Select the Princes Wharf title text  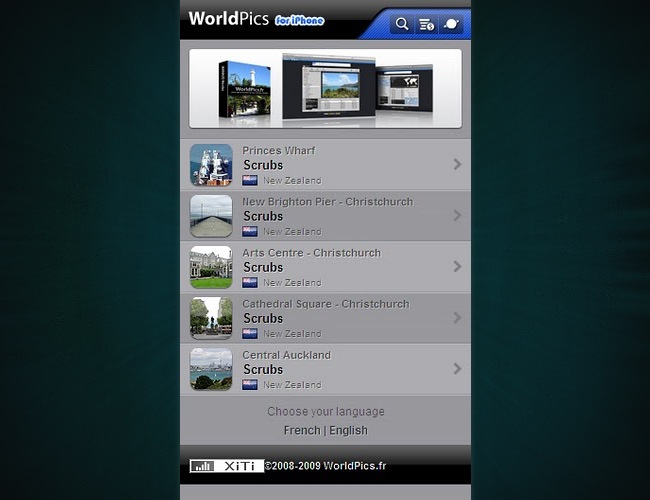[x=279, y=150]
